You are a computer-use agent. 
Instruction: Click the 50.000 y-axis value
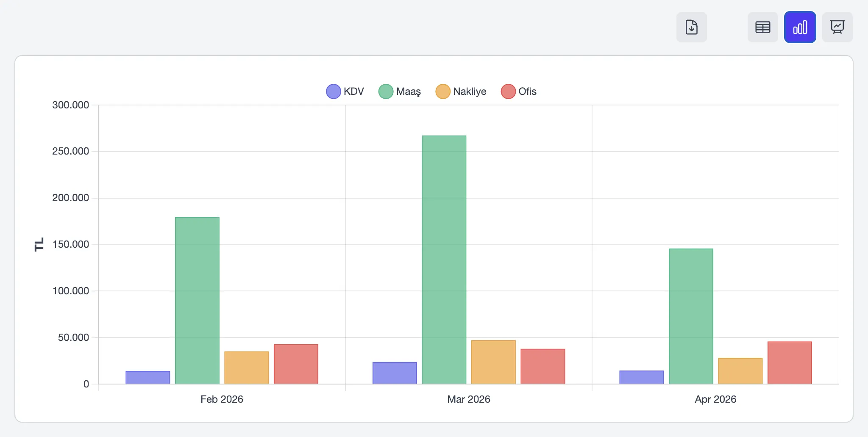(x=73, y=337)
